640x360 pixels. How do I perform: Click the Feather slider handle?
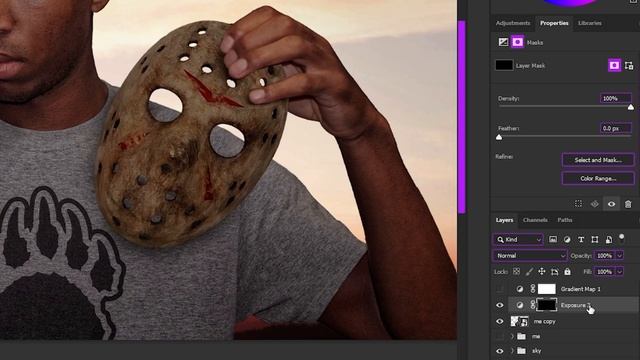pos(499,138)
